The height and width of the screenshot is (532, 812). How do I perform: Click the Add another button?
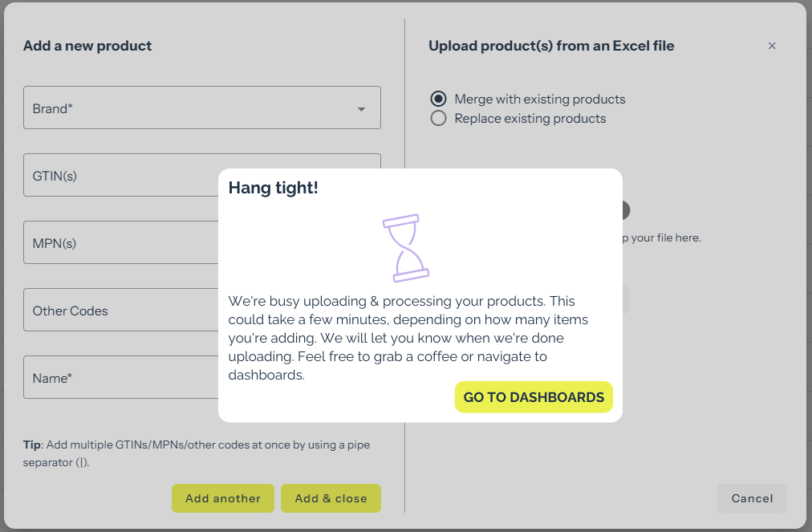point(223,498)
